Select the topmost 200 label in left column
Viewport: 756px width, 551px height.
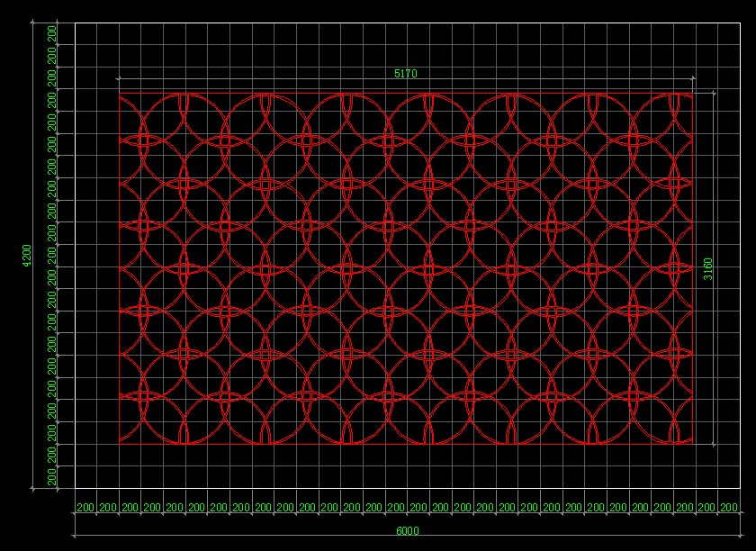pyautogui.click(x=51, y=34)
